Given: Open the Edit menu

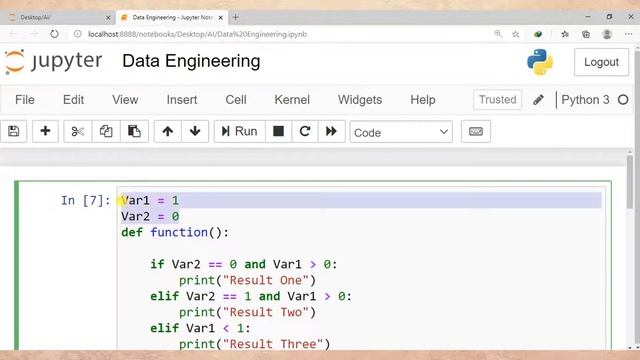Looking at the screenshot, I should click(73, 100).
